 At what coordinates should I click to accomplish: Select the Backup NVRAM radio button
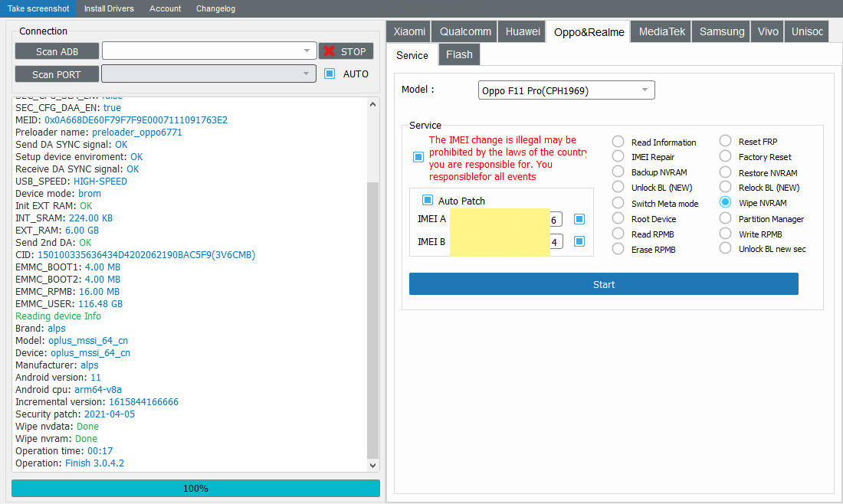tap(618, 172)
